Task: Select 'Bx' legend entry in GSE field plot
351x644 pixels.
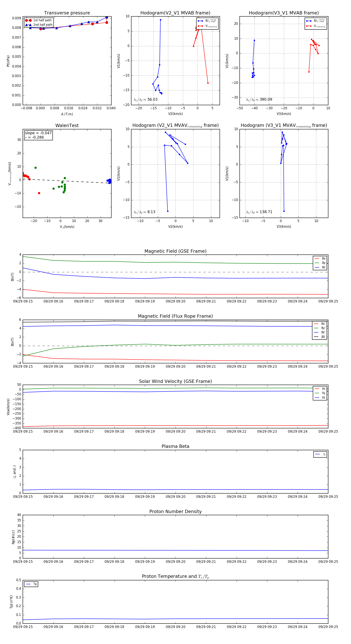Action: point(320,259)
